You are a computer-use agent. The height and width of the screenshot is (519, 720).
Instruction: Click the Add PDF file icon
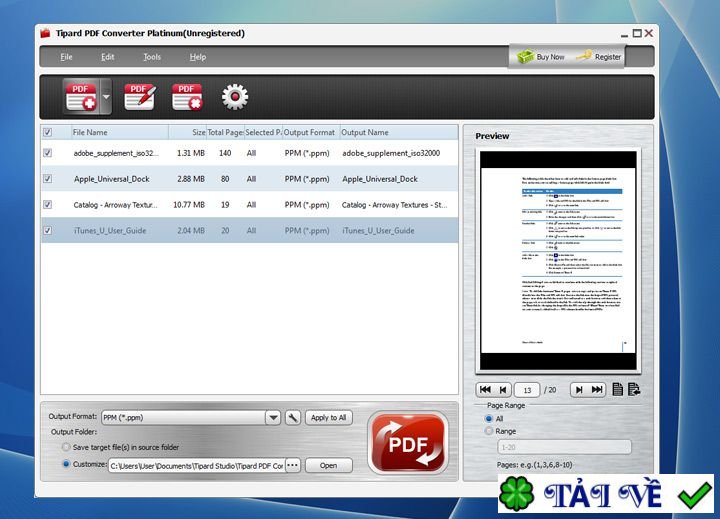[80, 97]
